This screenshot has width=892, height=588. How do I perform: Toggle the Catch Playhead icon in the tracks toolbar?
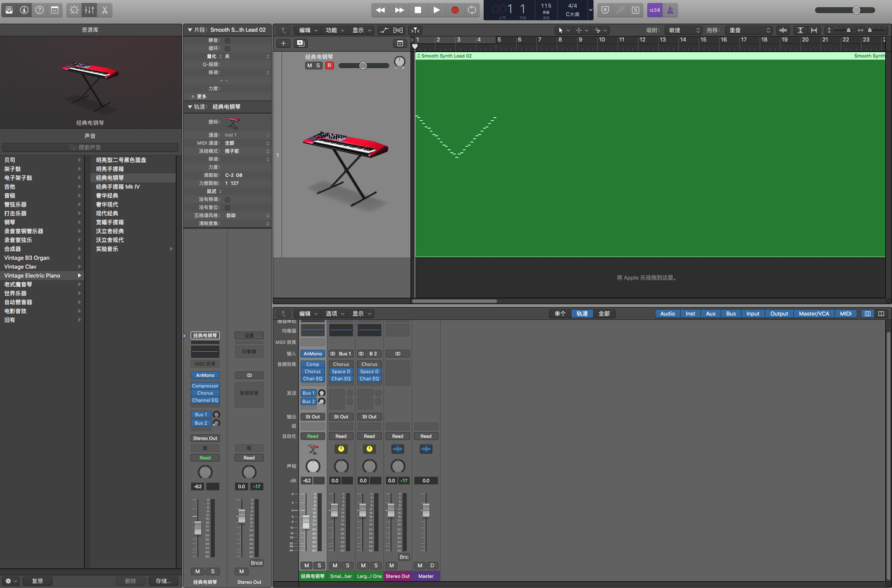(415, 30)
